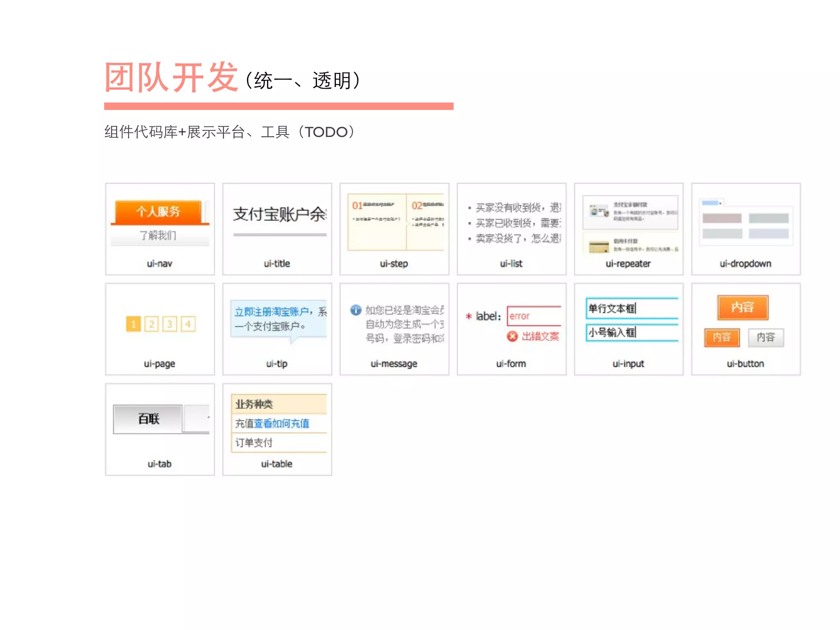Click the 立即注册淘宝账户 link in tip
Viewport: 840px width, 630px height.
[272, 312]
